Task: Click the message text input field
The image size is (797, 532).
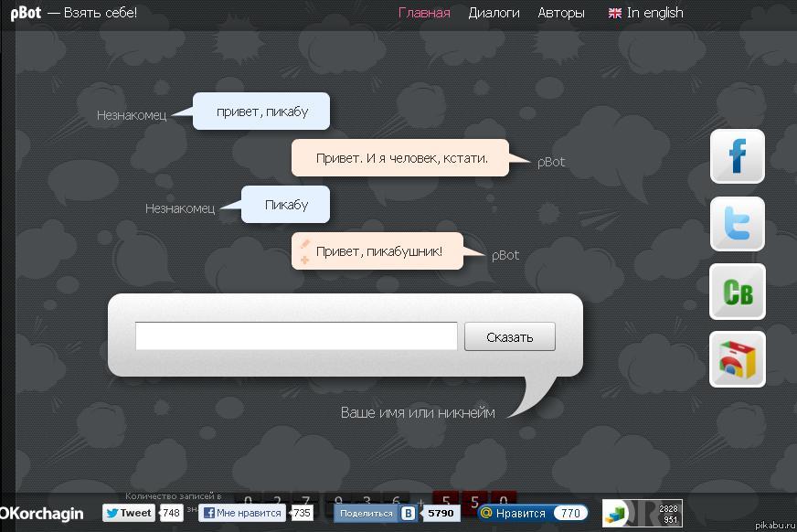Action: [x=296, y=336]
